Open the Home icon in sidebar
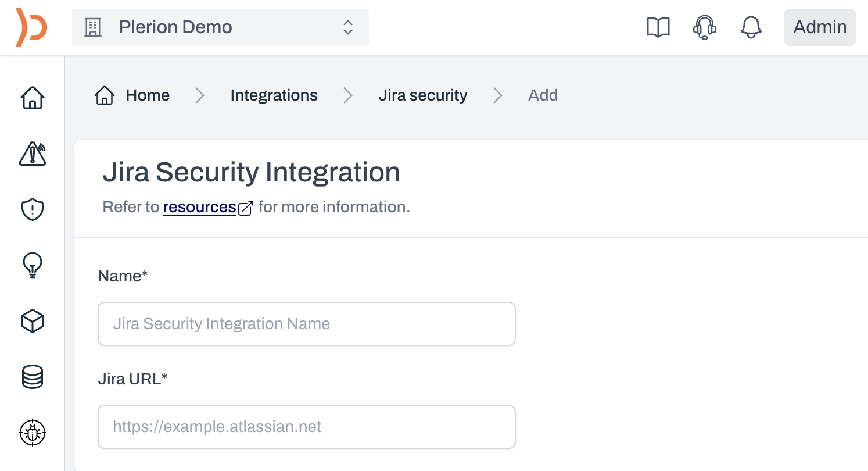Screen dimensions: 868x471 (33, 98)
